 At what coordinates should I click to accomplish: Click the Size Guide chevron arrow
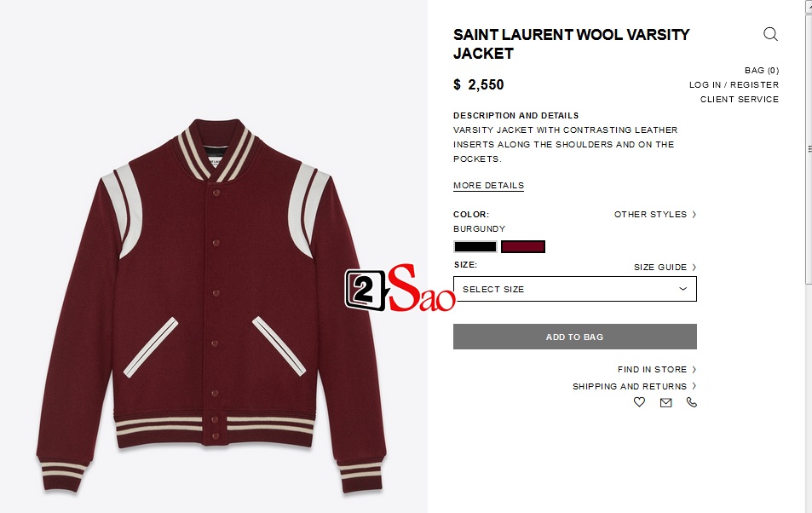[x=694, y=268]
